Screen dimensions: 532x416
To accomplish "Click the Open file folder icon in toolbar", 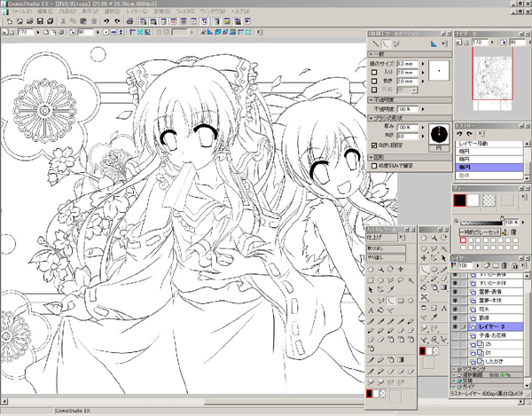I will pos(29,21).
